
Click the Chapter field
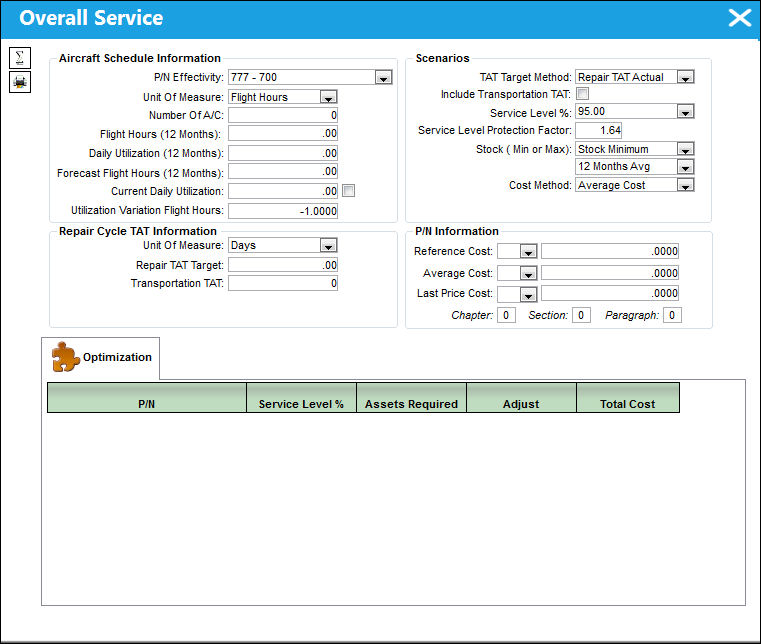point(506,315)
